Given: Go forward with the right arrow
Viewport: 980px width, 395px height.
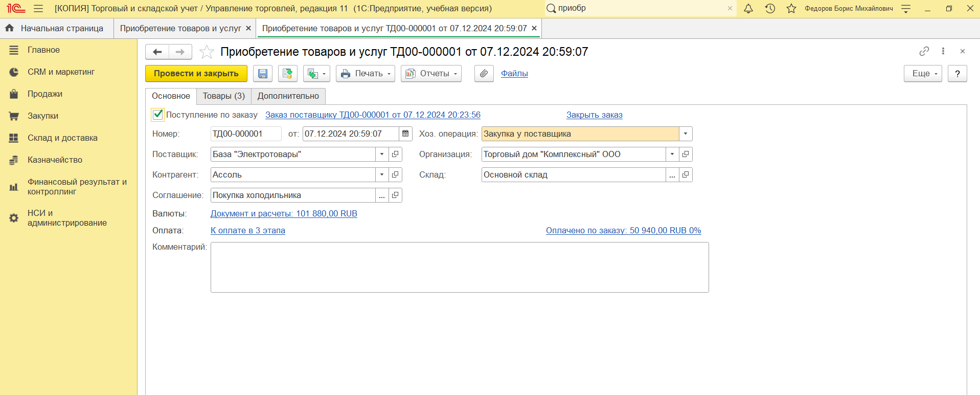Looking at the screenshot, I should tap(180, 52).
